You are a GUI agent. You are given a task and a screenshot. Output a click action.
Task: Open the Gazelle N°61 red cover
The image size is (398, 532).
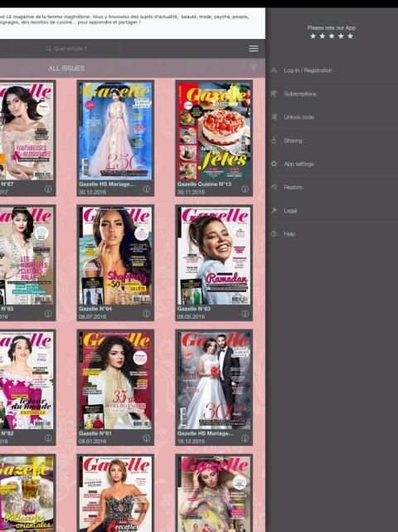pyautogui.click(x=115, y=380)
